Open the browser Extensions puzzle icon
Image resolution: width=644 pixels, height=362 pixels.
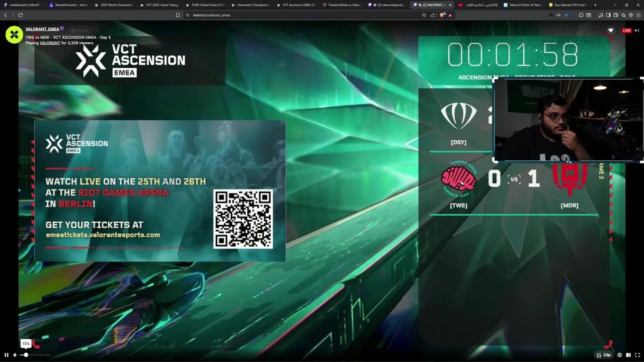(x=581, y=15)
